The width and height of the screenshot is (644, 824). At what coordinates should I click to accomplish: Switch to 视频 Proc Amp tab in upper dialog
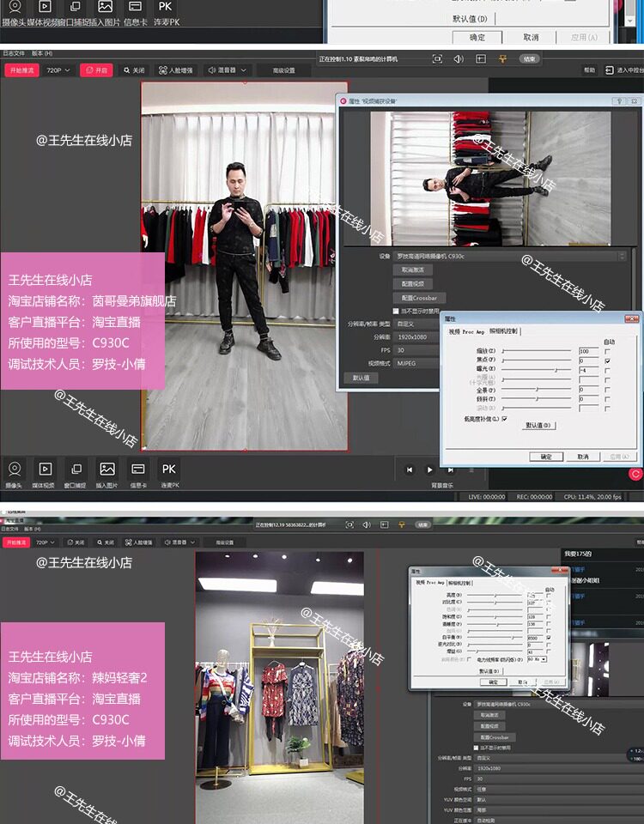(x=466, y=331)
